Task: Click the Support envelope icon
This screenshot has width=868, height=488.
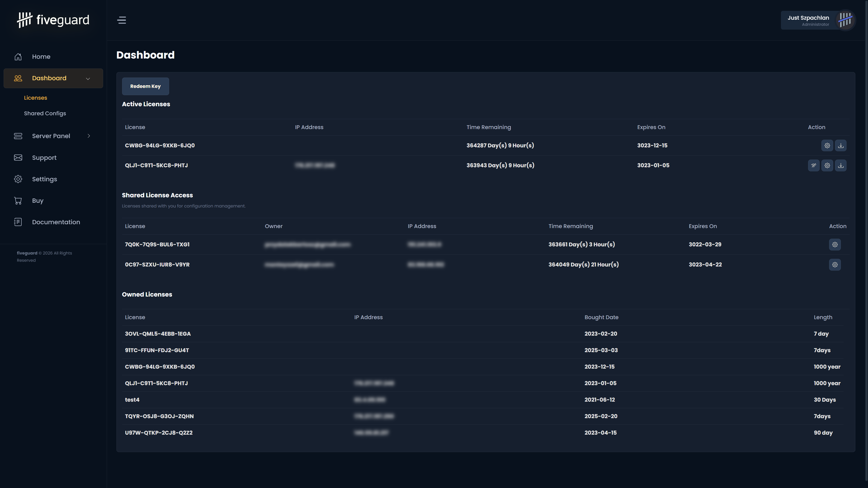Action: [18, 158]
